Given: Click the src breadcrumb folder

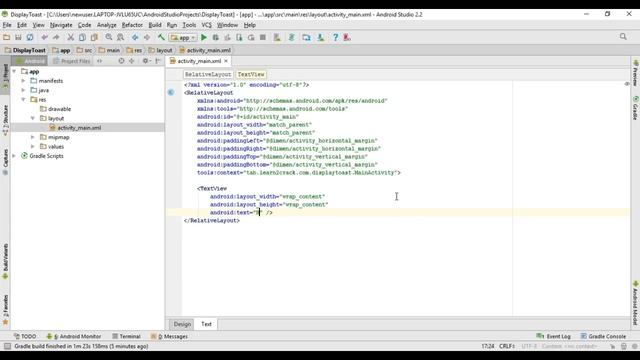Looking at the screenshot, I should (x=84, y=50).
